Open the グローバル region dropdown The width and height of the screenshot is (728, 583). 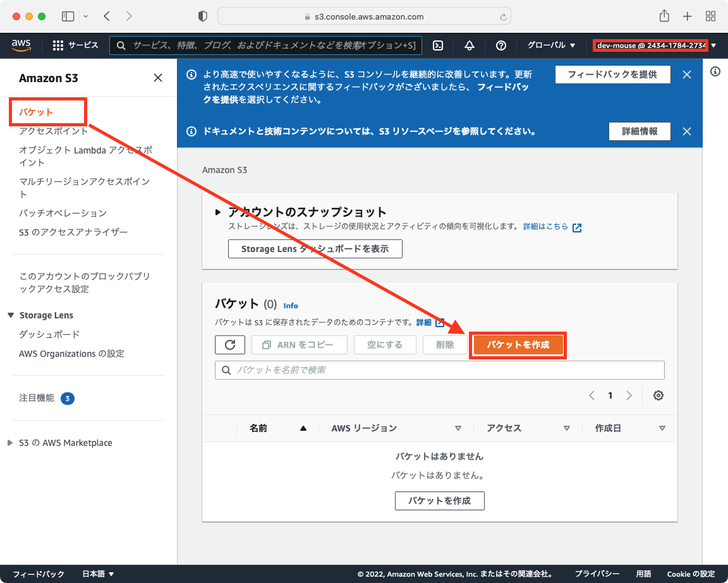(552, 45)
